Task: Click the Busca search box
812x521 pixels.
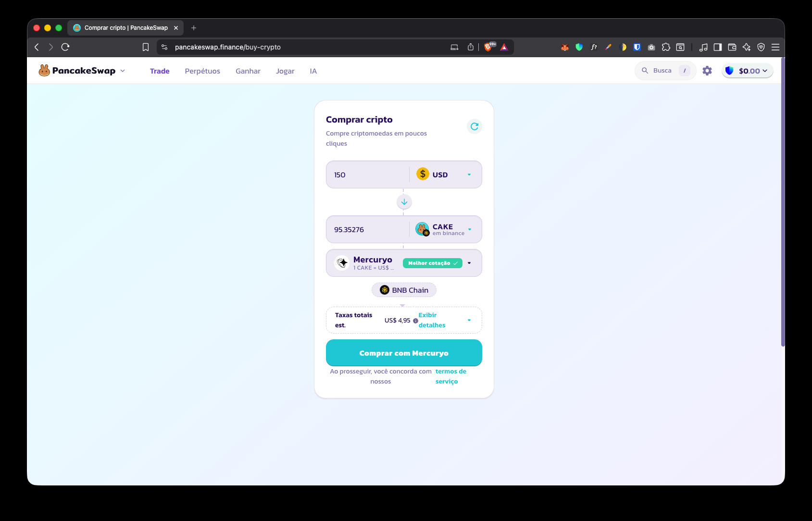Action: coord(665,71)
